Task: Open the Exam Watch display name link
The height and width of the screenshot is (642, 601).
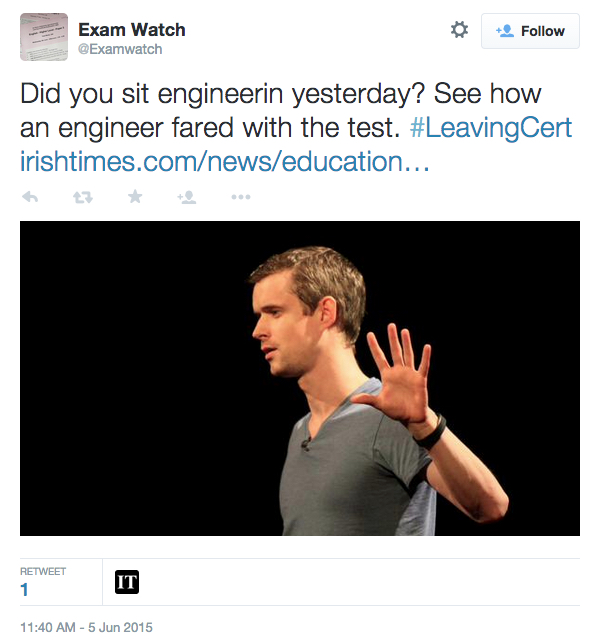Action: (x=131, y=30)
